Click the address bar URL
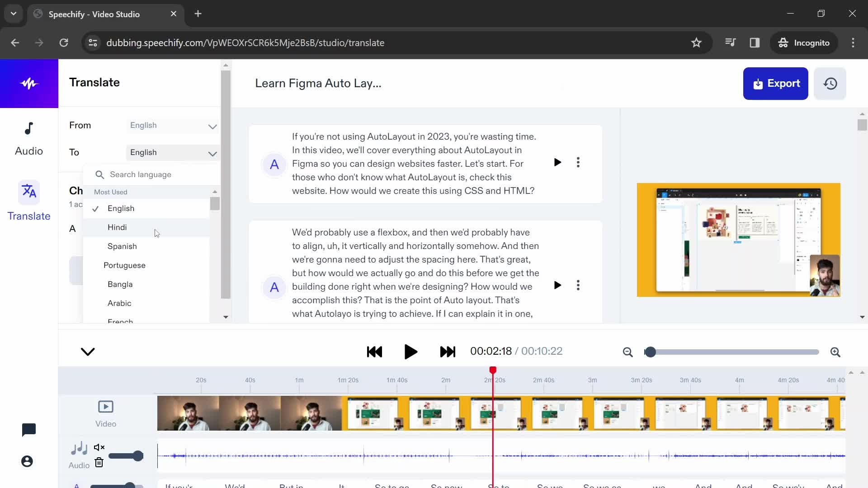The width and height of the screenshot is (868, 488). coord(245,42)
